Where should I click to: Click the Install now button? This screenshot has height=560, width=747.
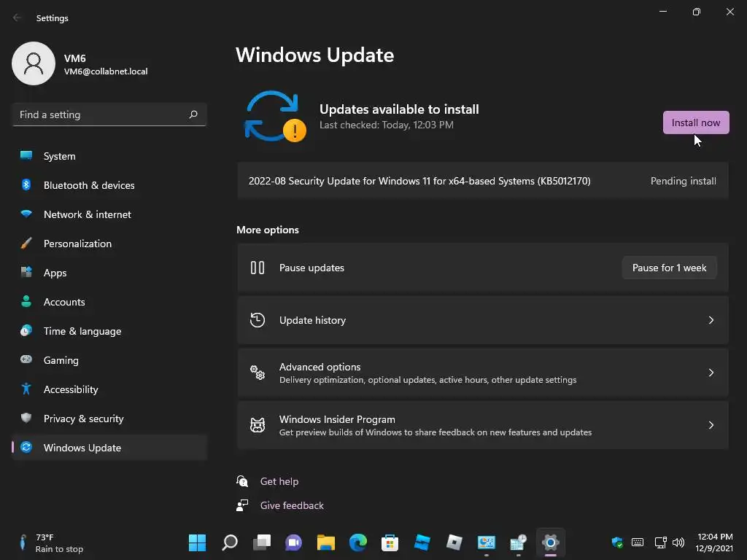(x=695, y=122)
